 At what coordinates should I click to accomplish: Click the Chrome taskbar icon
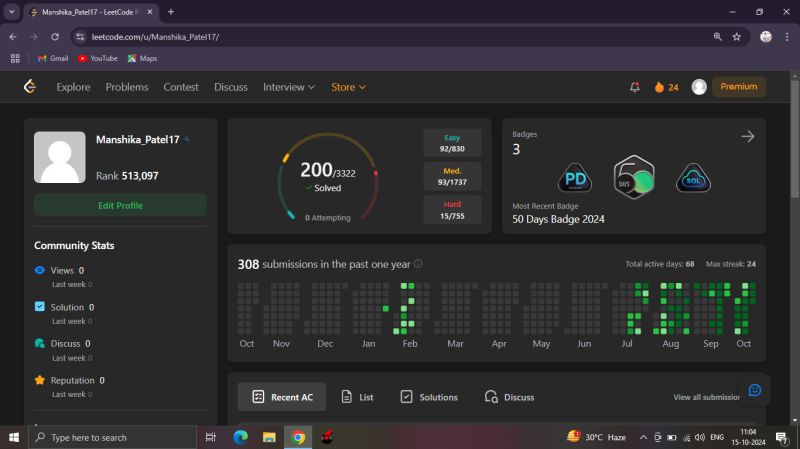click(298, 437)
